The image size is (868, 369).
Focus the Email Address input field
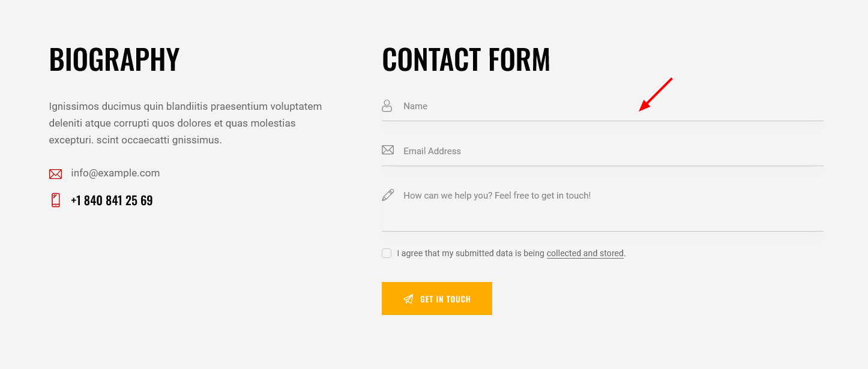603,151
